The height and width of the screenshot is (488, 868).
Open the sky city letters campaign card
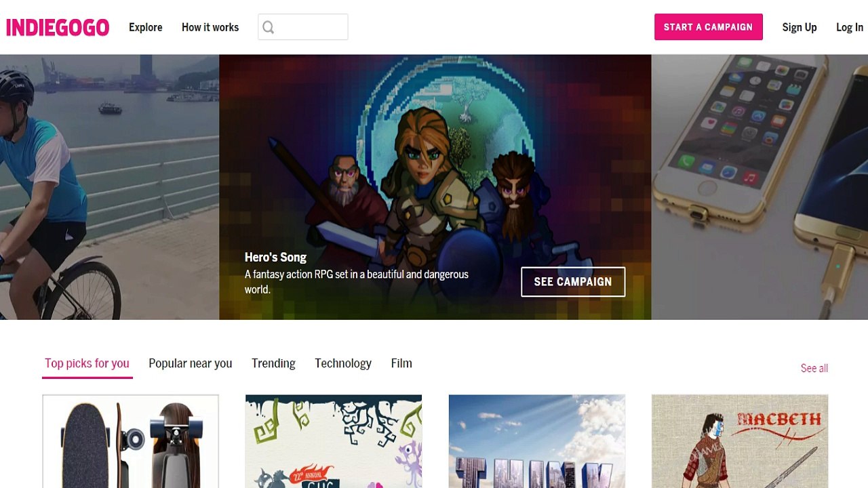pyautogui.click(x=537, y=441)
